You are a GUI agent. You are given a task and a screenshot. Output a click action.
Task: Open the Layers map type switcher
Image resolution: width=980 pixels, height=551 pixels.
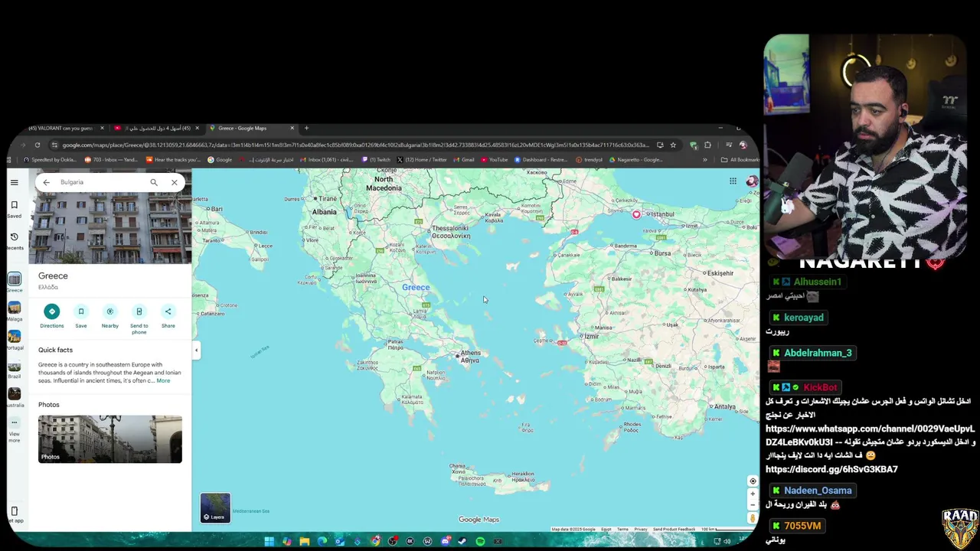pos(215,508)
